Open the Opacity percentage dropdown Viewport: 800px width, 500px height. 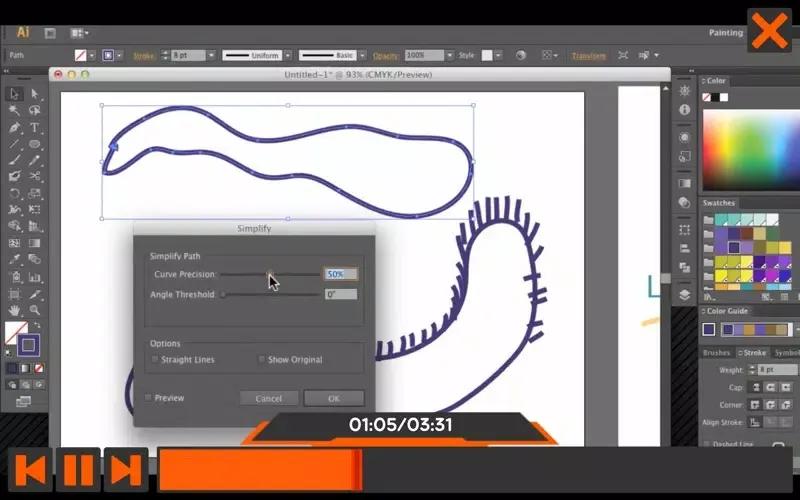[449, 55]
